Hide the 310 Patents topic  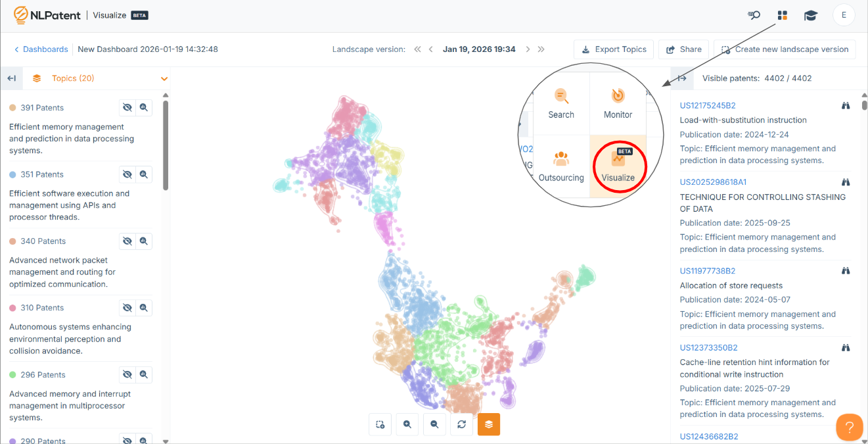pyautogui.click(x=127, y=308)
